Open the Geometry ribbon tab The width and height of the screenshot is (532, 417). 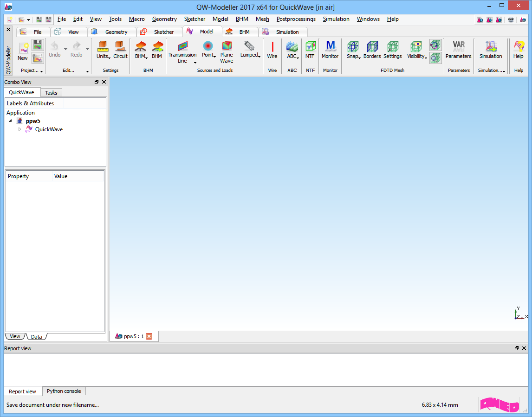(x=111, y=32)
